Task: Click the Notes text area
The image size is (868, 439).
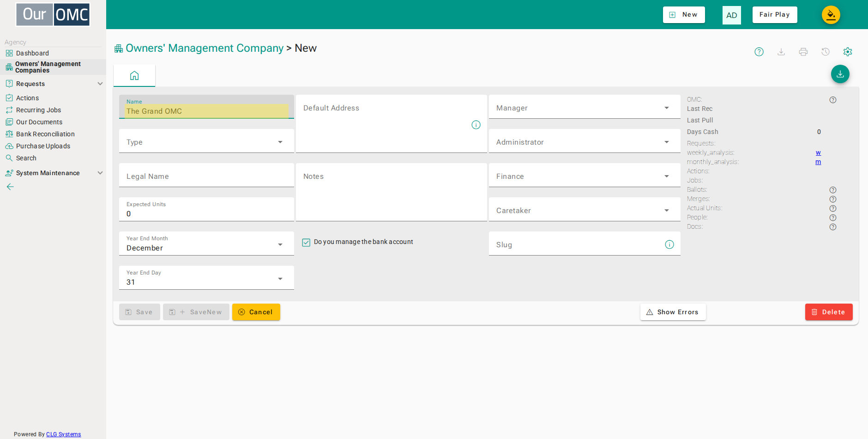Action: coord(392,192)
